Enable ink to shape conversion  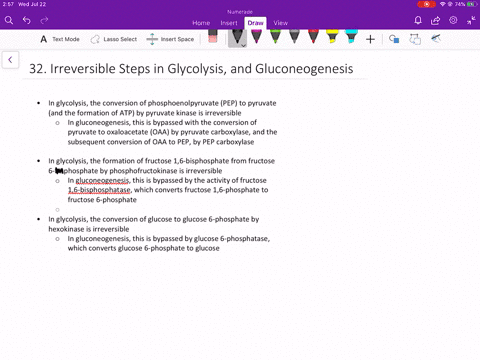(x=415, y=39)
